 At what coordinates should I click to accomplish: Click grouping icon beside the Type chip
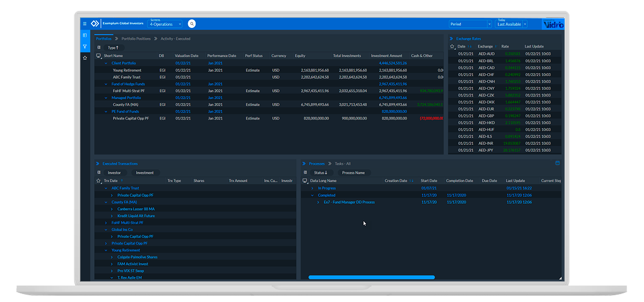tap(99, 47)
